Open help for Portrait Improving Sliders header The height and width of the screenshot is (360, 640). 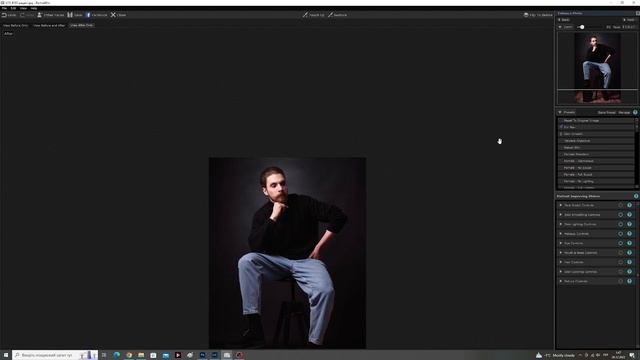(x=636, y=196)
